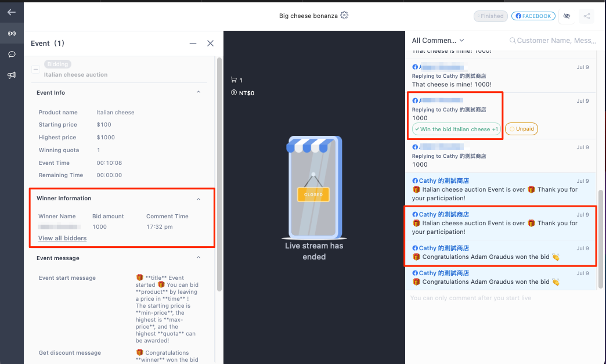Click the Starting price $100 value
Screen dimensions: 606x364
[103, 124]
